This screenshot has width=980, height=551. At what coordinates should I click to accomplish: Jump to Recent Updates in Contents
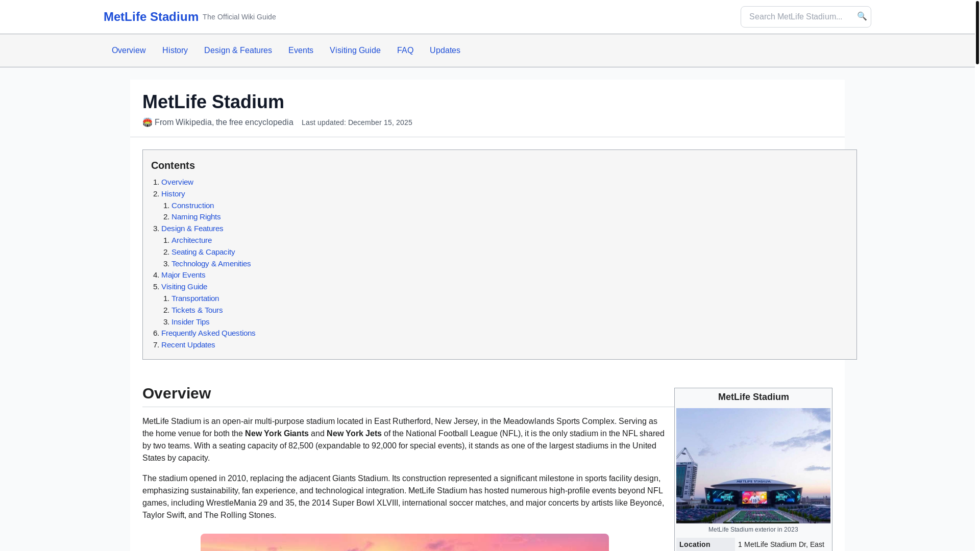[188, 345]
